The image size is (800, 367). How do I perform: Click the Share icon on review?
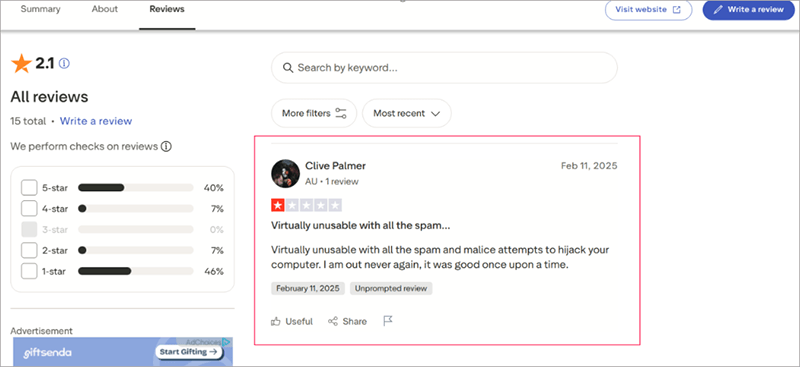[x=333, y=321]
